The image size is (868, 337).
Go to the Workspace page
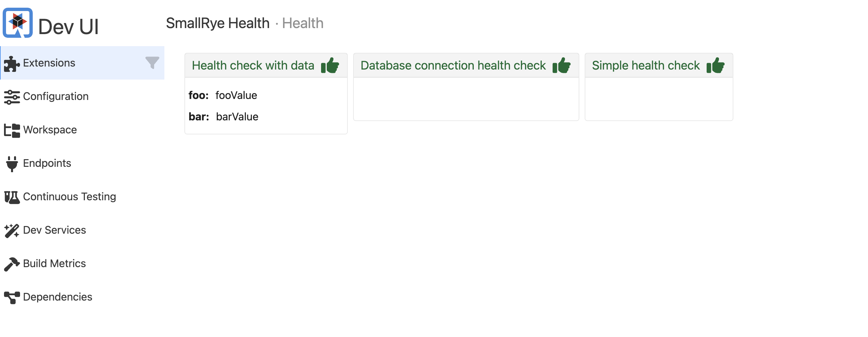click(x=50, y=130)
